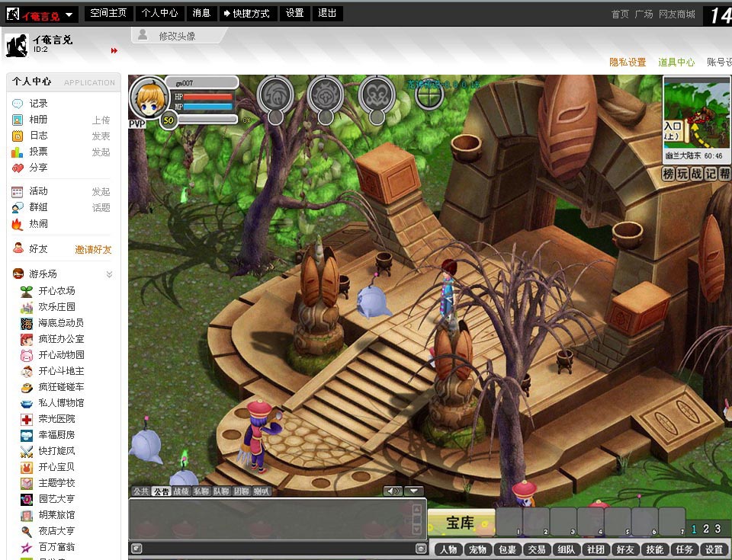Open 快打旋风 in the game list

tap(56, 451)
